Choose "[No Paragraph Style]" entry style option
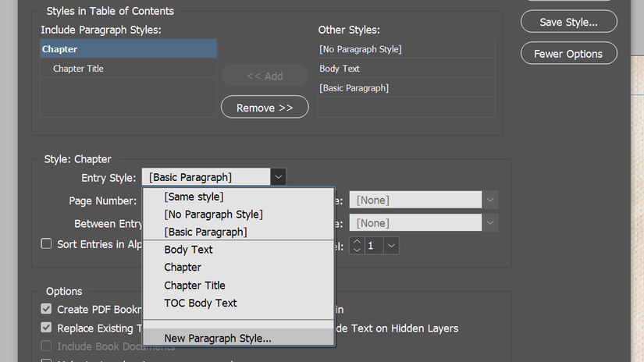Viewport: 644px width, 362px height. tap(213, 214)
